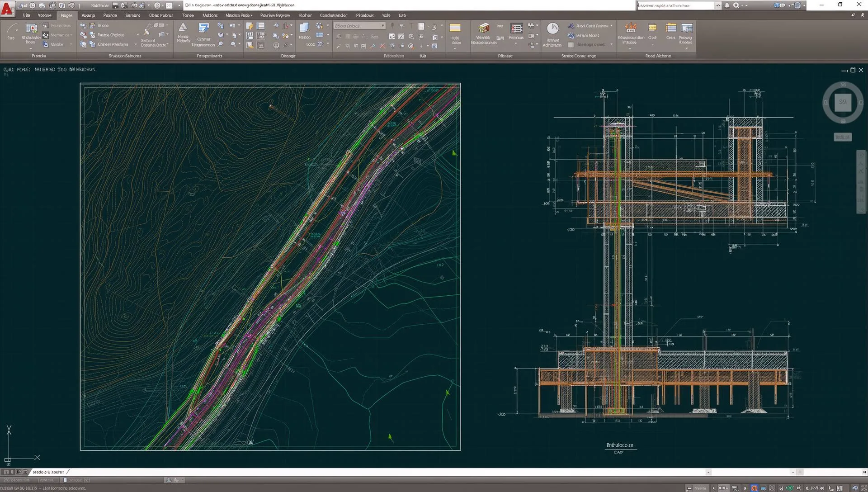
Task: Open the File menu tab
Action: tap(26, 15)
